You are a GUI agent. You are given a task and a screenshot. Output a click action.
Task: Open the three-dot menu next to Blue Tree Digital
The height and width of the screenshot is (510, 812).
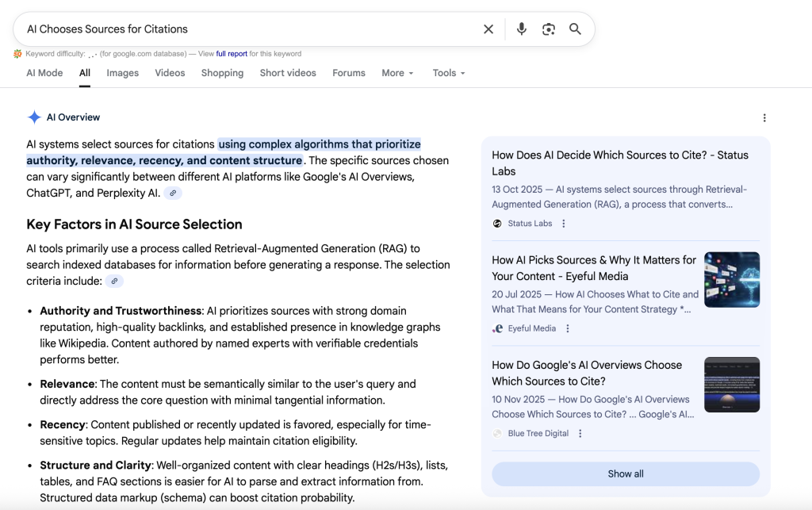click(x=580, y=433)
